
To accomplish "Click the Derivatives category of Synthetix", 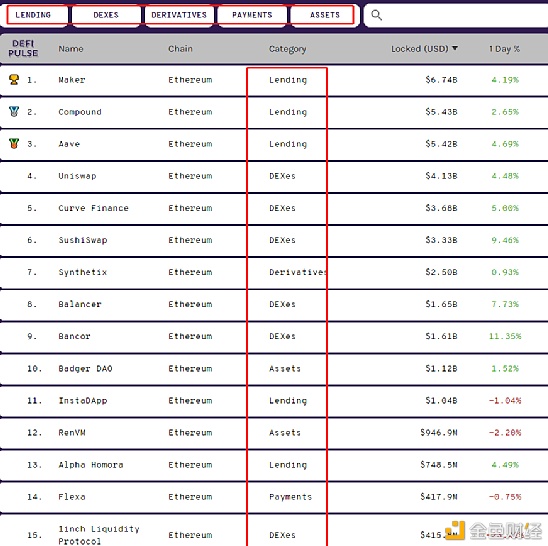I will pyautogui.click(x=298, y=272).
